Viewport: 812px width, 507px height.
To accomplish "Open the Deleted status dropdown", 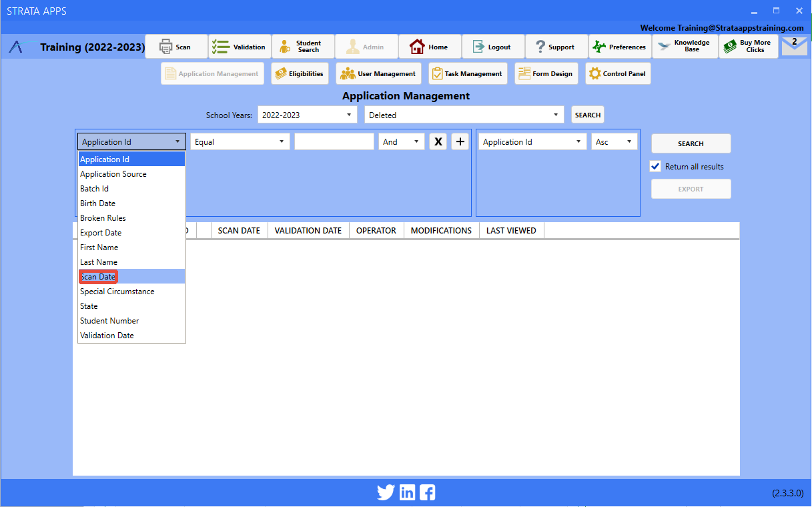I will [464, 115].
